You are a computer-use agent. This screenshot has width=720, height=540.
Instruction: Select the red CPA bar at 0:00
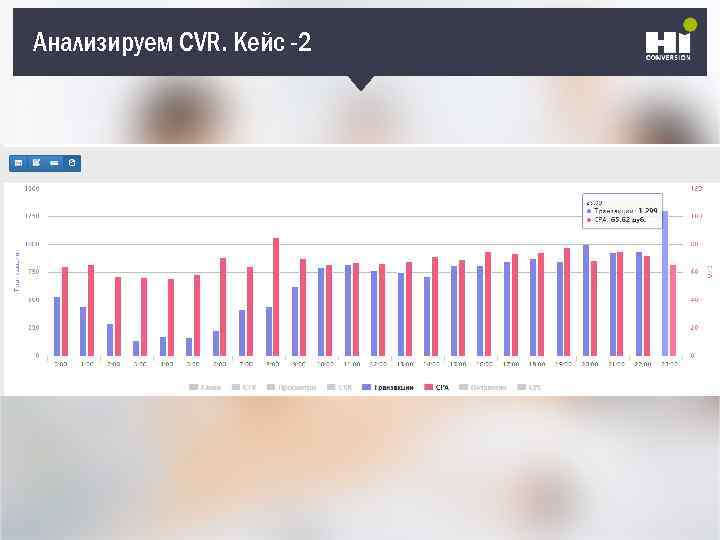tap(65, 311)
